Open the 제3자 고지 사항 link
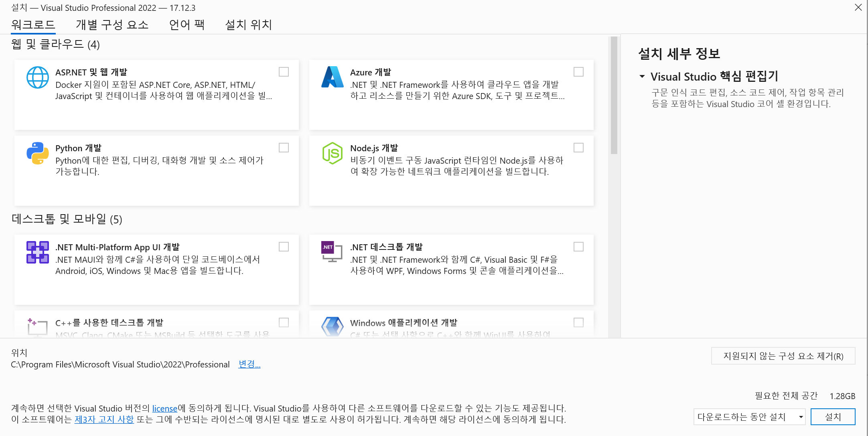The width and height of the screenshot is (868, 436). [104, 420]
